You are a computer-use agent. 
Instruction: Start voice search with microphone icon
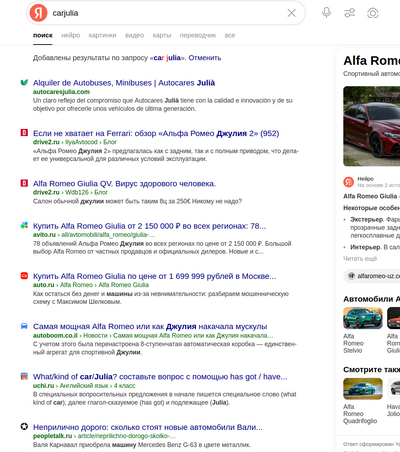click(x=326, y=13)
